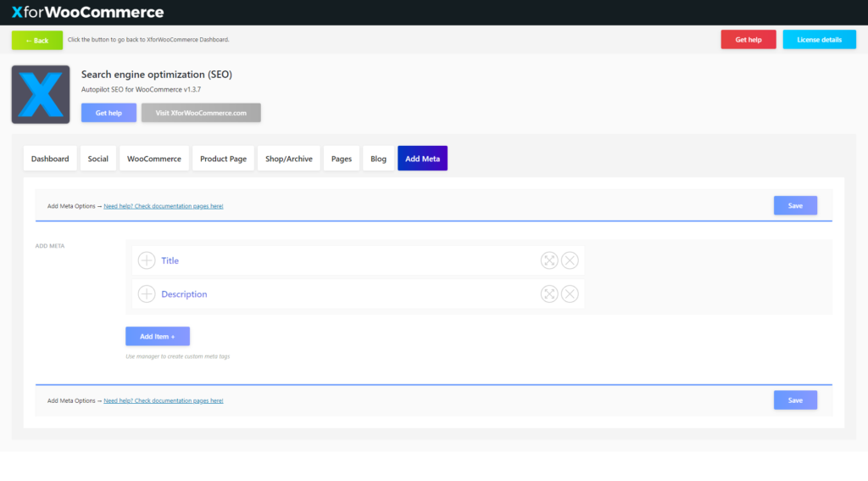
Task: Expand the Description meta item
Action: [x=147, y=294]
